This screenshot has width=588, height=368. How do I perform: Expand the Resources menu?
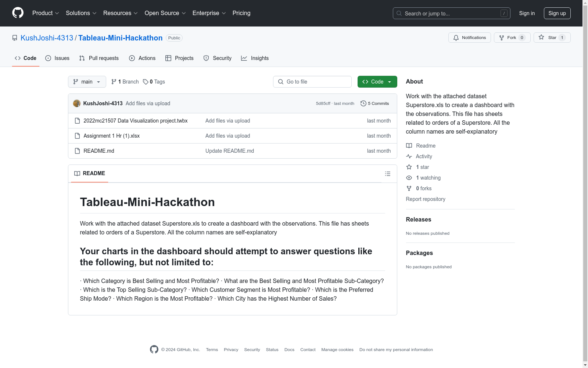tap(121, 13)
